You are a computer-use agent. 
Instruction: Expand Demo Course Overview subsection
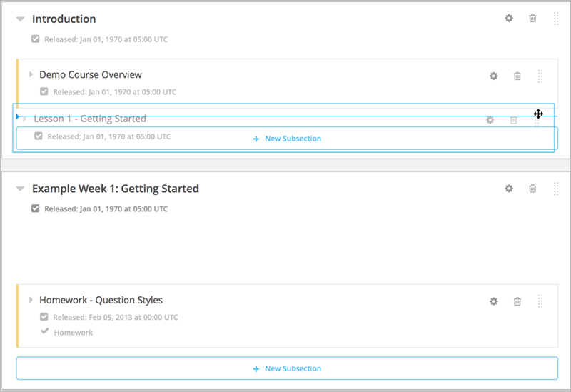31,74
